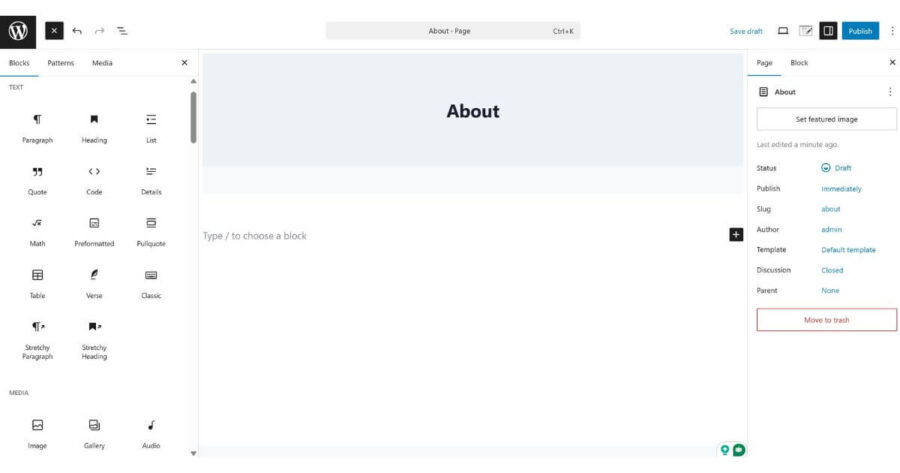Open the editor options menu
This screenshot has width=900, height=473.
click(892, 31)
